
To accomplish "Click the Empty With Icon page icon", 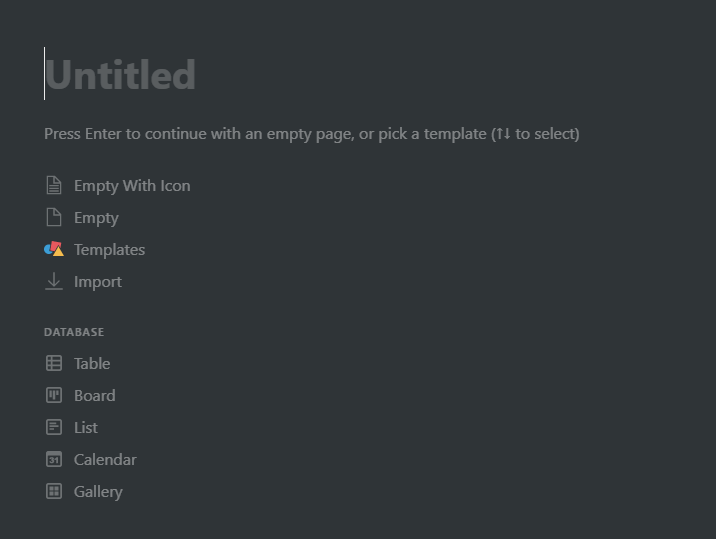I will 54,186.
